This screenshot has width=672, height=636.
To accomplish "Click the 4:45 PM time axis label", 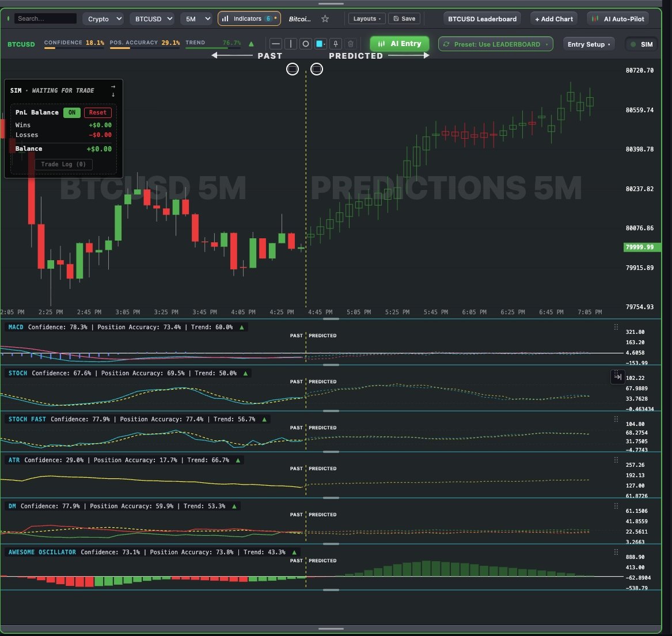I will point(320,312).
